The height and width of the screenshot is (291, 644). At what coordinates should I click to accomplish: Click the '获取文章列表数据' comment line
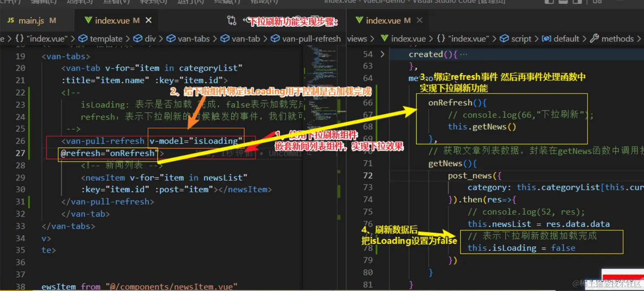click(x=536, y=151)
